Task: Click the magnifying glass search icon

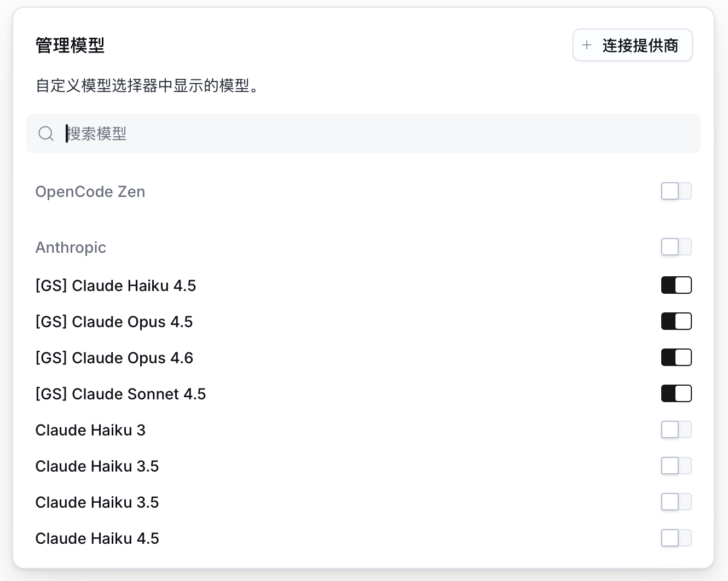Action: coord(46,133)
